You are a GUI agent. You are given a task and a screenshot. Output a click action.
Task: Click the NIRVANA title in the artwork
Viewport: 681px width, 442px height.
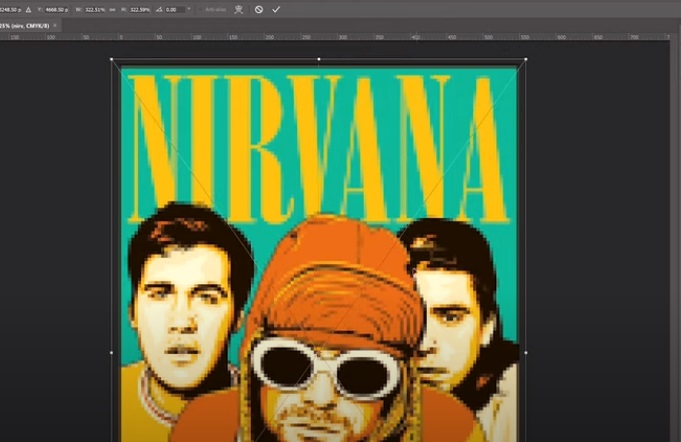click(320, 148)
